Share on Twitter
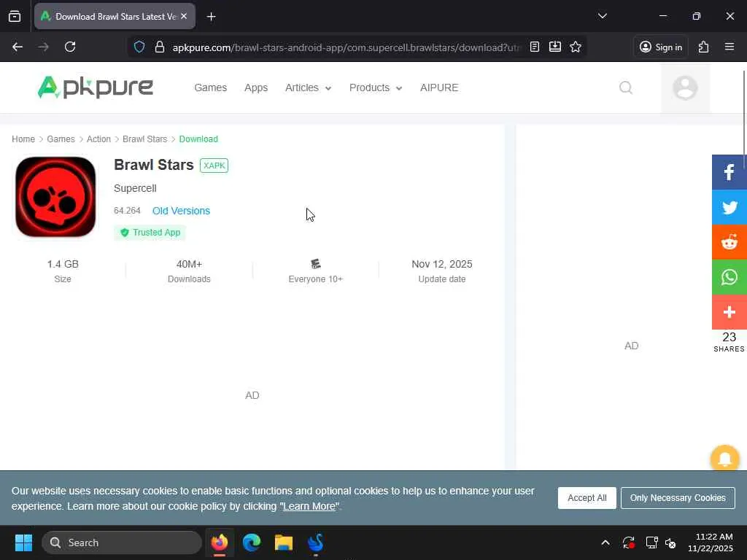This screenshot has height=560, width=747. 729,207
